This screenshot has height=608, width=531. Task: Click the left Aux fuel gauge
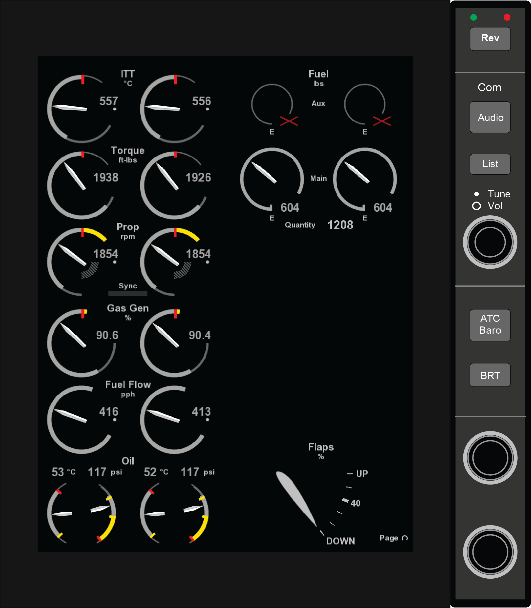coord(273,105)
